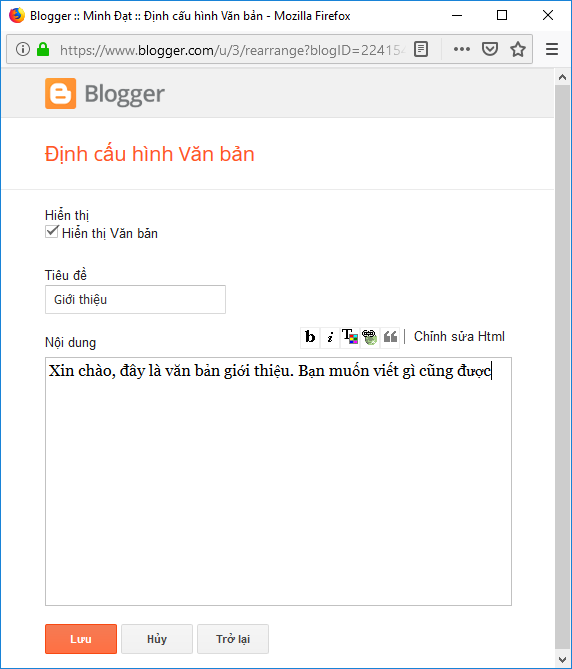Viewport: 572px width, 669px height.
Task: Minimize the Firefox window
Action: coord(457,15)
